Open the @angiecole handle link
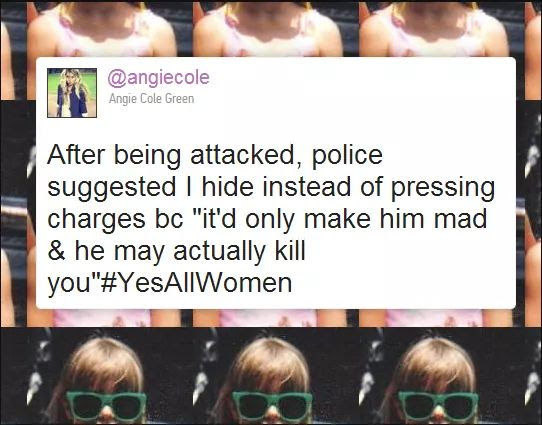The image size is (542, 425). point(159,78)
